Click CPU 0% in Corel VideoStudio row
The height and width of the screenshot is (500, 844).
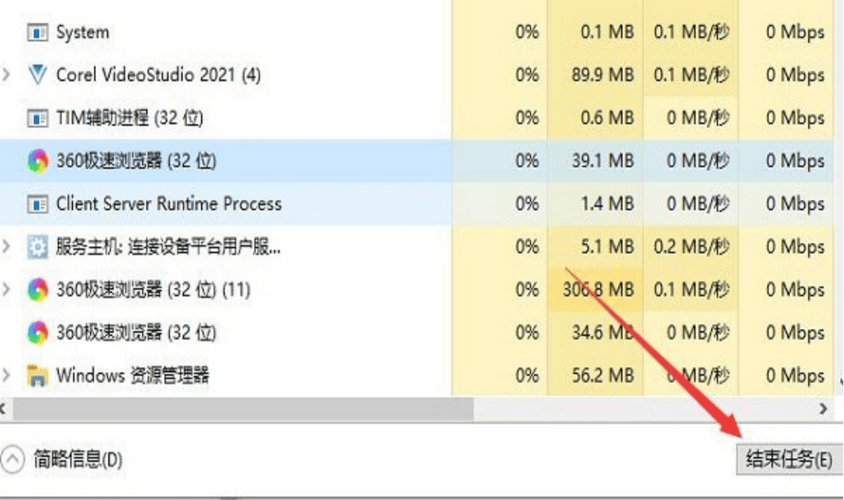(527, 75)
